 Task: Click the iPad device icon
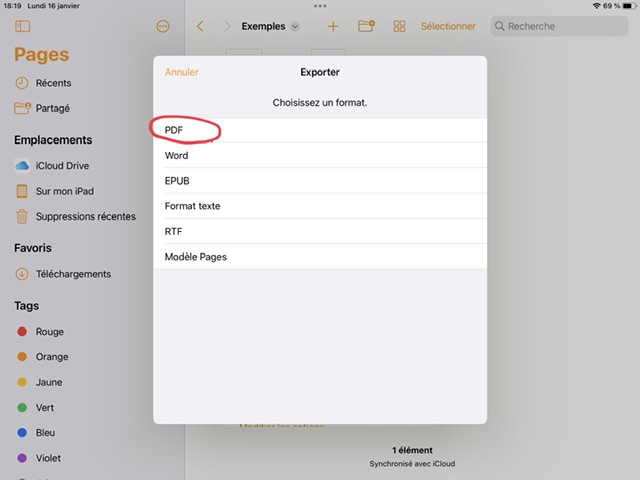[x=22, y=191]
